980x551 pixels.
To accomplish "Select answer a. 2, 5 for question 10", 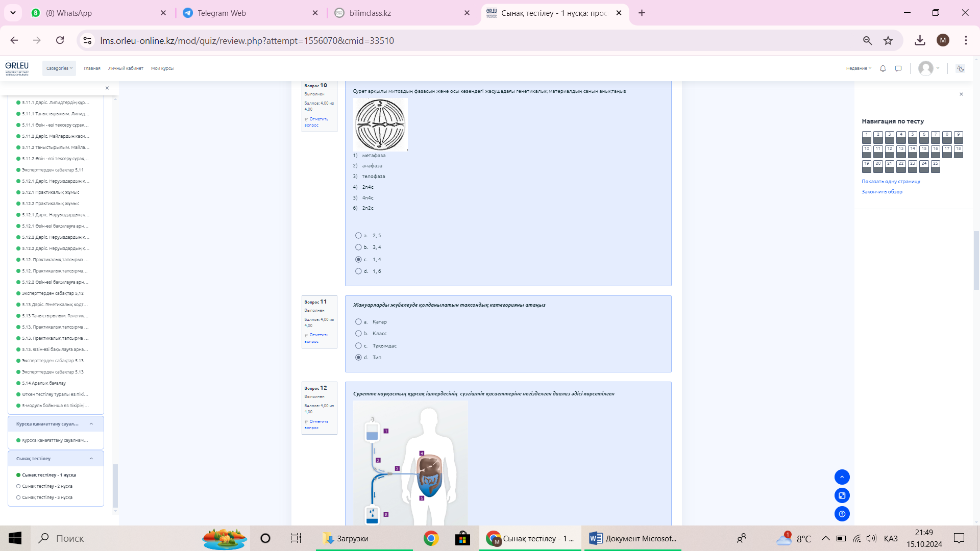I will coord(358,236).
